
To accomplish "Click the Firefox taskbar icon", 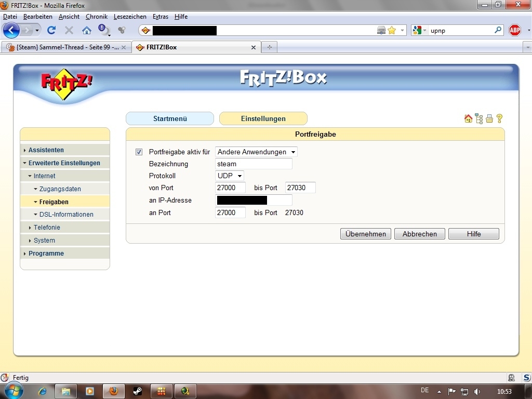I will pyautogui.click(x=113, y=391).
